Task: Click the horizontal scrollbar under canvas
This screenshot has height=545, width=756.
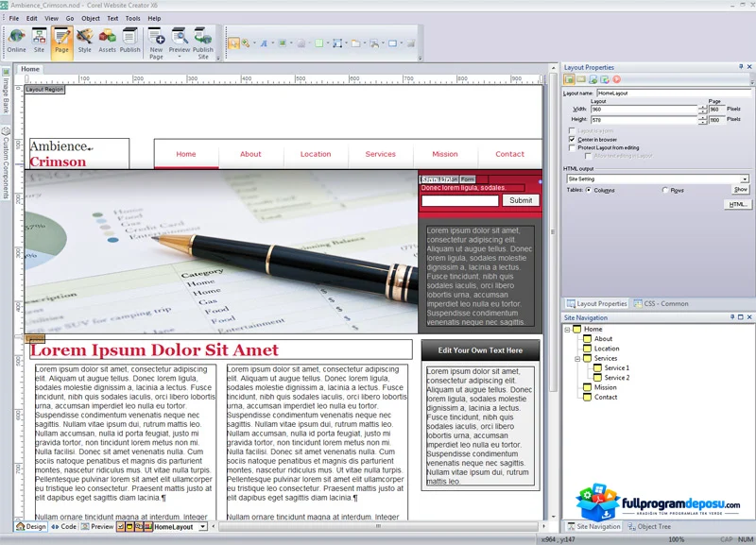Action: (378, 526)
